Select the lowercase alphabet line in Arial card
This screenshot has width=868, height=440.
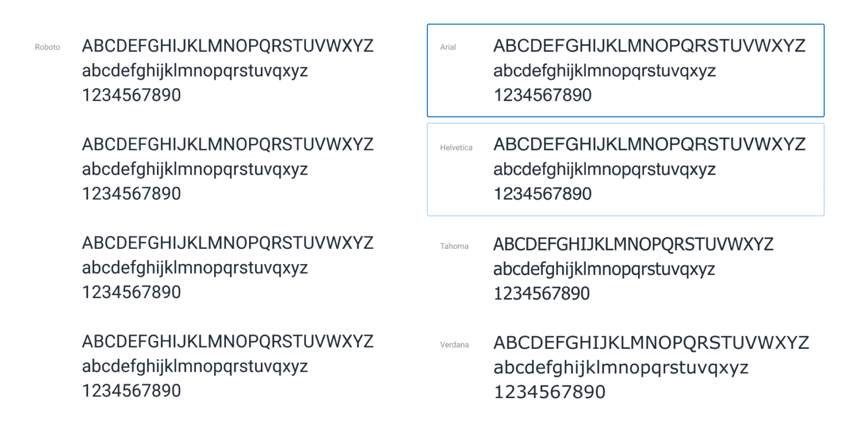pyautogui.click(x=605, y=72)
